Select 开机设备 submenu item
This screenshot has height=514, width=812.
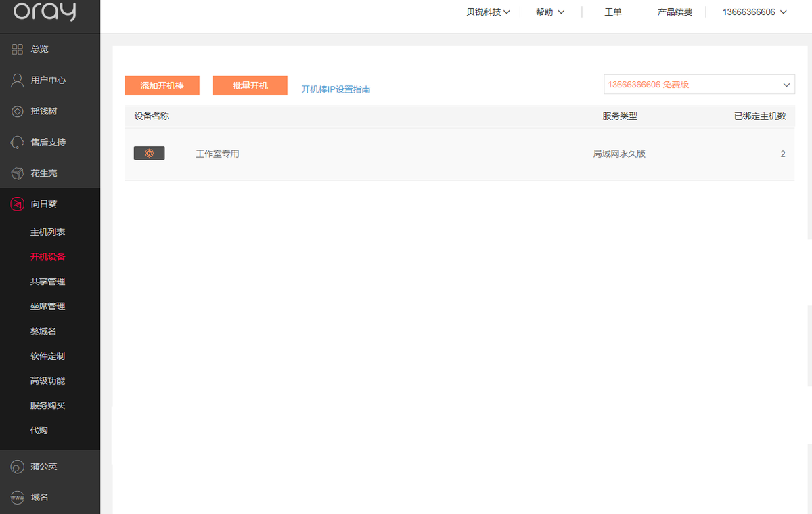coord(48,257)
